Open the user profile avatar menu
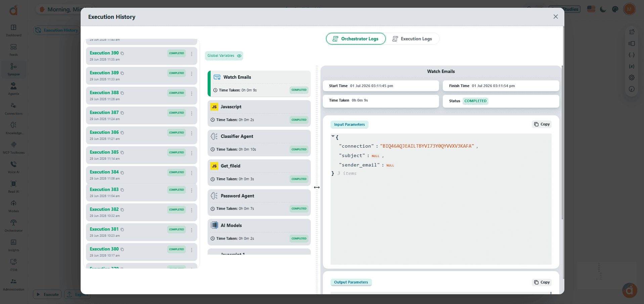This screenshot has height=304, width=644. [629, 9]
